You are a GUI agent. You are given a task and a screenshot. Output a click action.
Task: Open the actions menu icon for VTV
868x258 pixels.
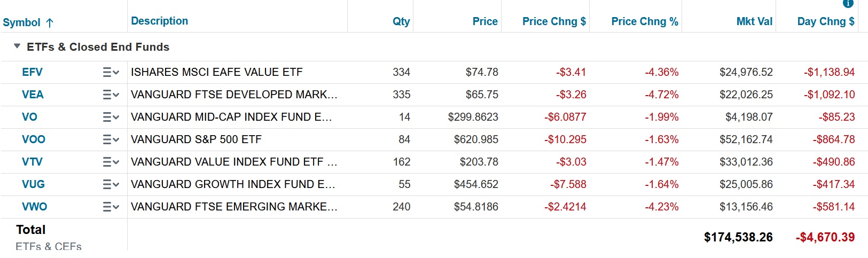tap(111, 162)
